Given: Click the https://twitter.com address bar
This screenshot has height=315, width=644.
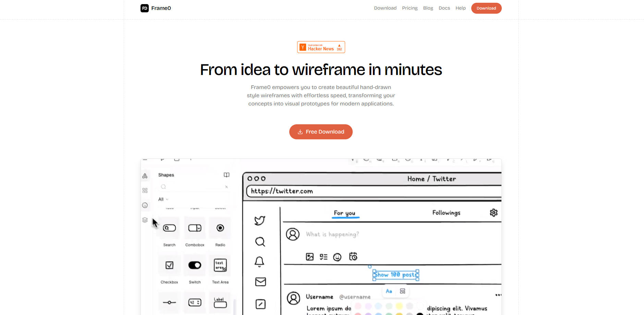Looking at the screenshot, I should pos(374,191).
